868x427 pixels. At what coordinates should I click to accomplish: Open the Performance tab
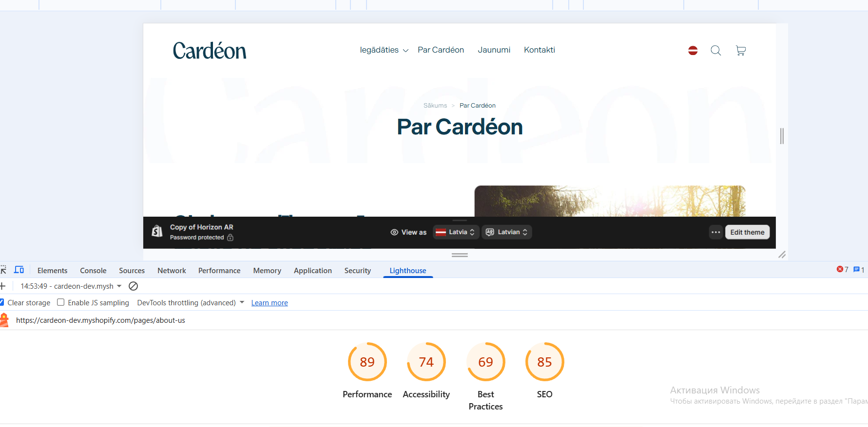pos(219,271)
